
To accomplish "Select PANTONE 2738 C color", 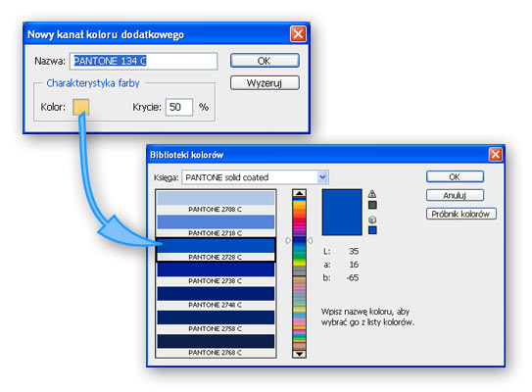I will pos(216,273).
